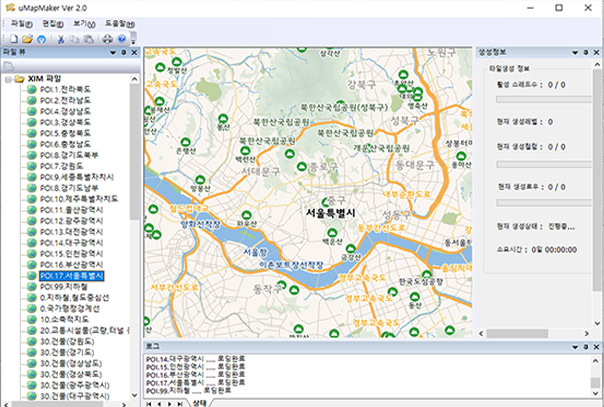Open the 로그 panel dropdown arrow
This screenshot has width=604, height=407.
click(x=575, y=347)
